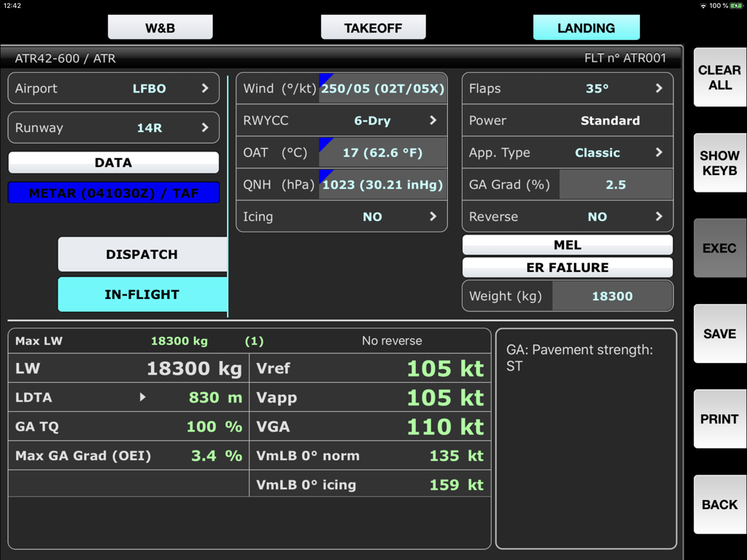Open the App. Type Classic selector
The height and width of the screenshot is (560, 747).
point(568,152)
